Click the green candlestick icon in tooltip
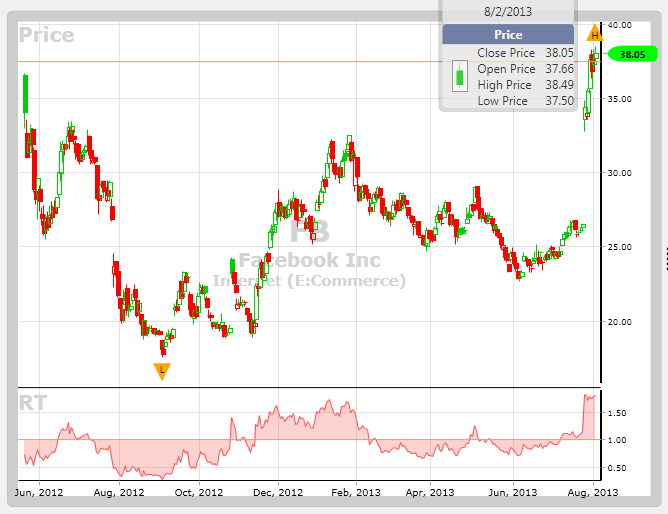This screenshot has height=514, width=668. pos(459,76)
